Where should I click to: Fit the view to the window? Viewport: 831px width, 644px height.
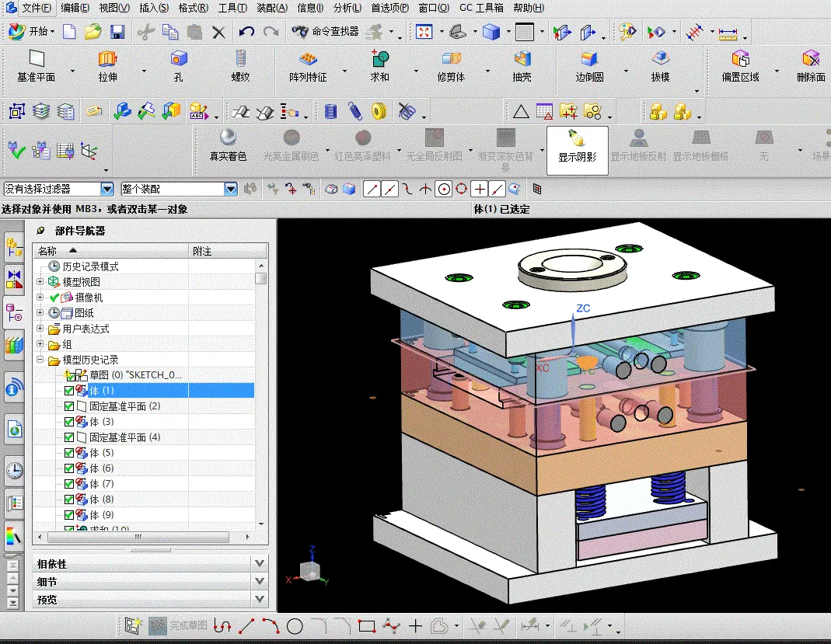pyautogui.click(x=424, y=32)
